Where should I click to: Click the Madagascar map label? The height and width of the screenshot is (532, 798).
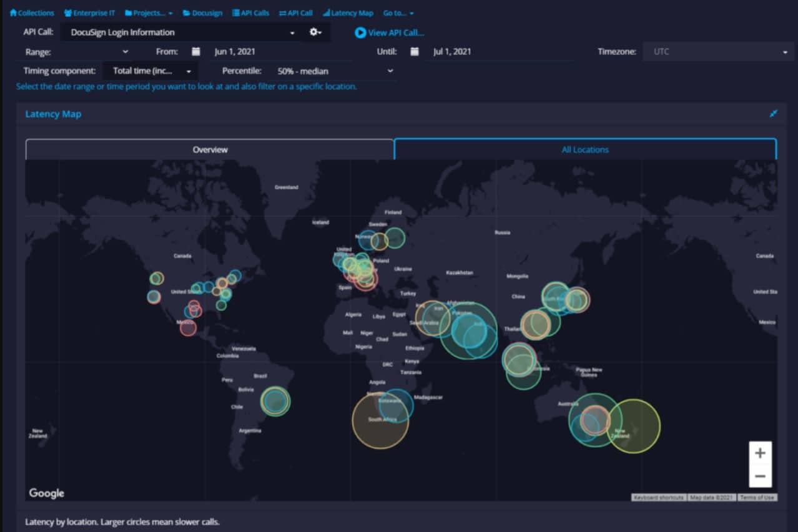click(429, 397)
